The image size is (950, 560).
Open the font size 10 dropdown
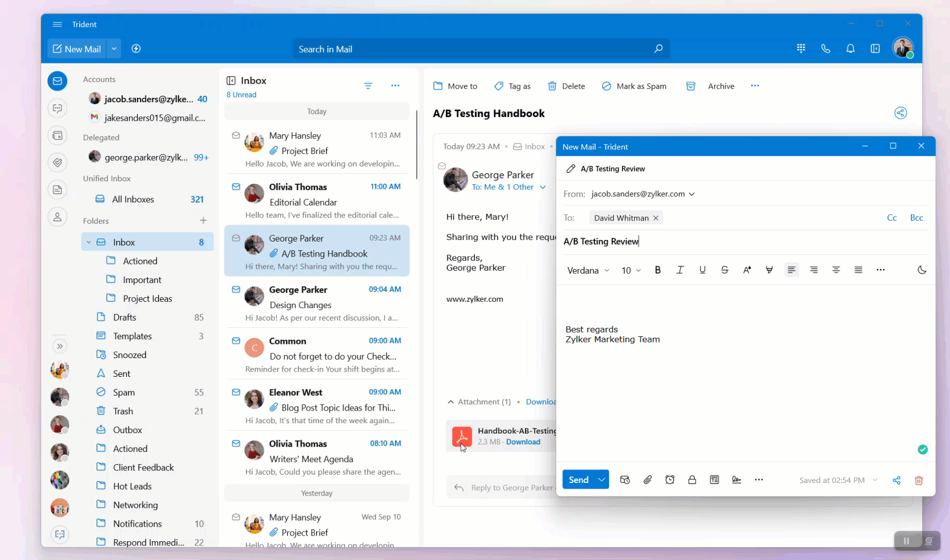tap(631, 270)
